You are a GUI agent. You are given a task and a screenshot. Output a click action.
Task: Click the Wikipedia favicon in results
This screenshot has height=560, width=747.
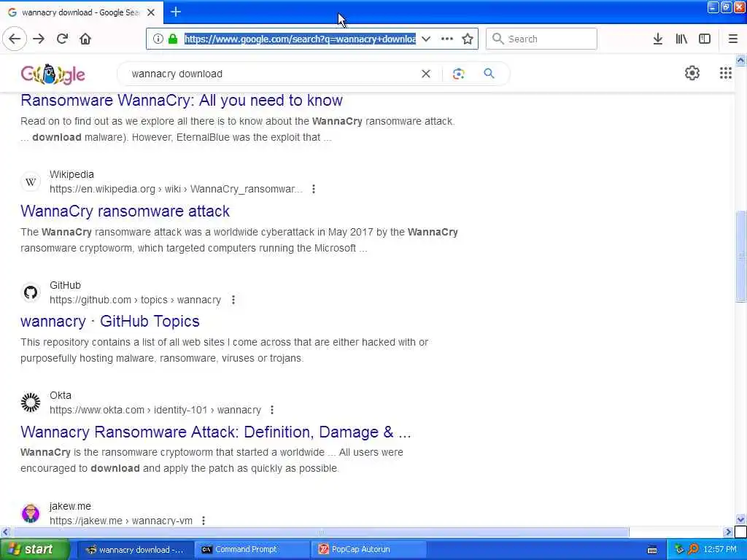(x=31, y=182)
